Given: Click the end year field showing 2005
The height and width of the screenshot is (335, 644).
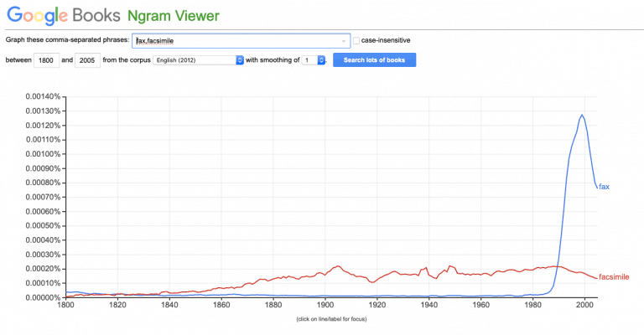Looking at the screenshot, I should point(86,60).
